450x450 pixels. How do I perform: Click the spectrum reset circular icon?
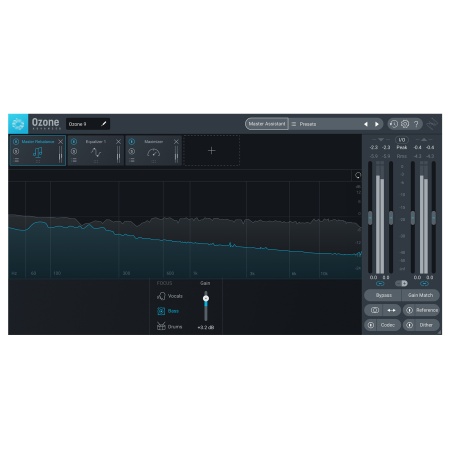(x=358, y=175)
